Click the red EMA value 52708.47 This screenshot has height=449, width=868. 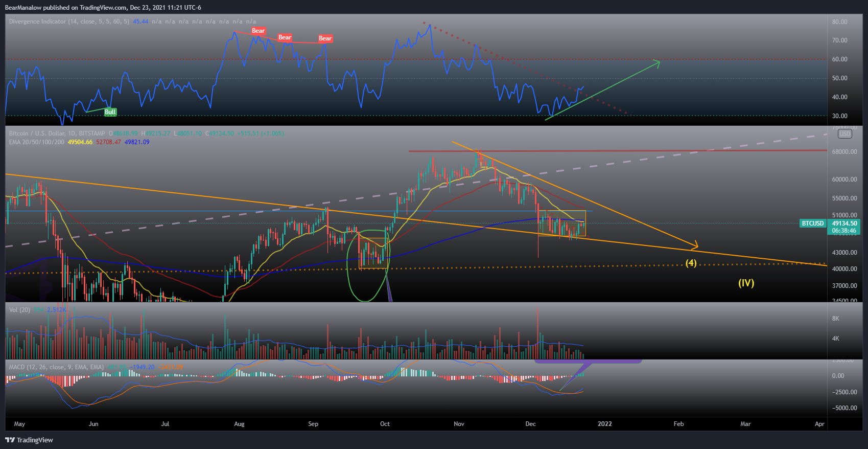coord(108,142)
